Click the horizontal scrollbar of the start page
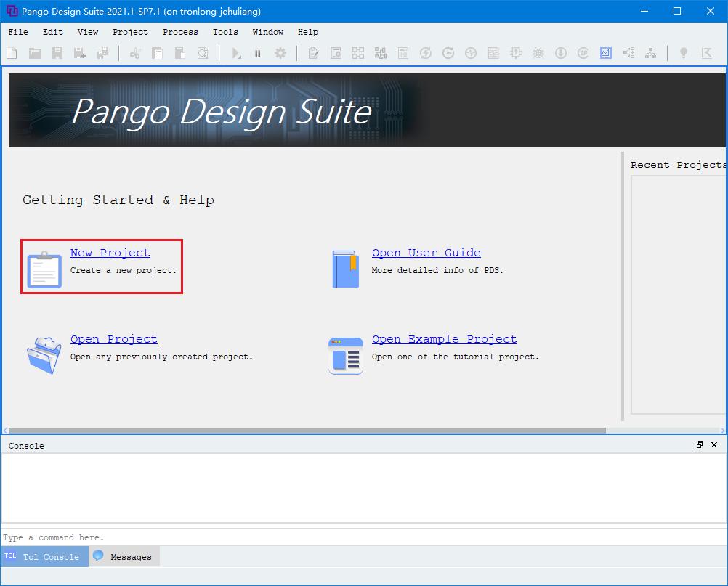Image resolution: width=728 pixels, height=586 pixels. pos(307,430)
